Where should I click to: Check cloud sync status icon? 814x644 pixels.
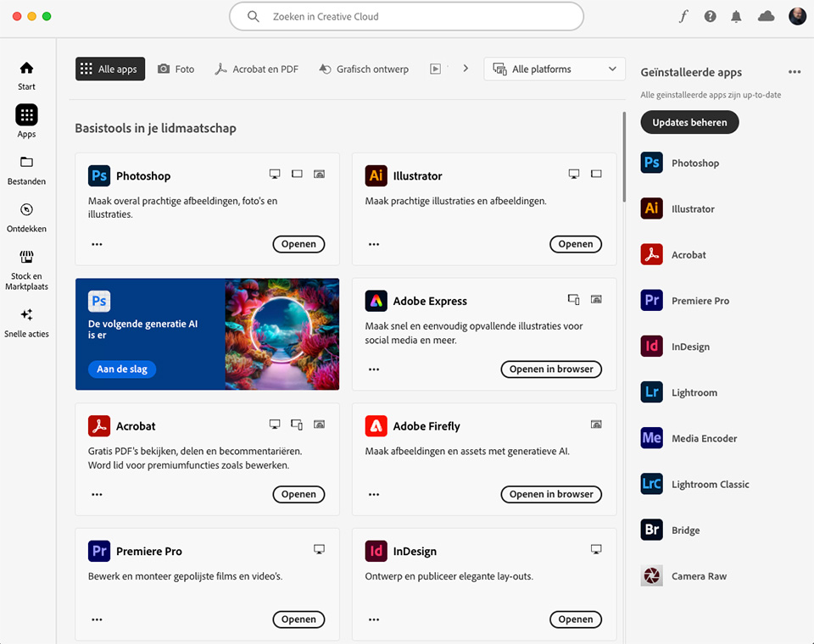[767, 17]
